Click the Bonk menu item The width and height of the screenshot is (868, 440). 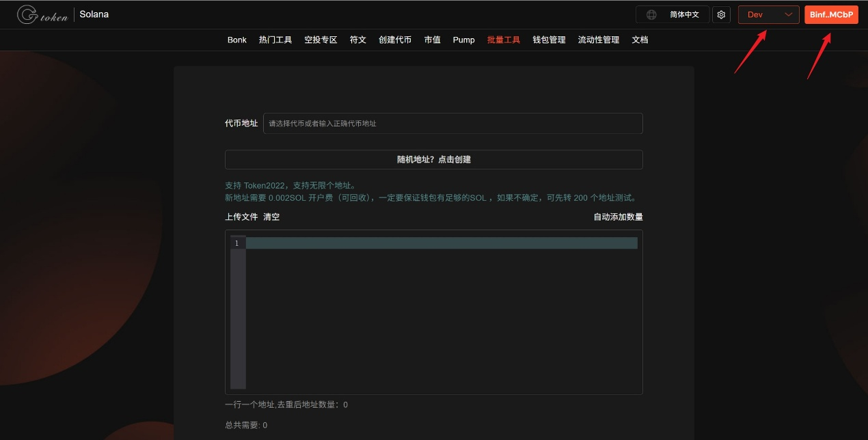(x=236, y=40)
